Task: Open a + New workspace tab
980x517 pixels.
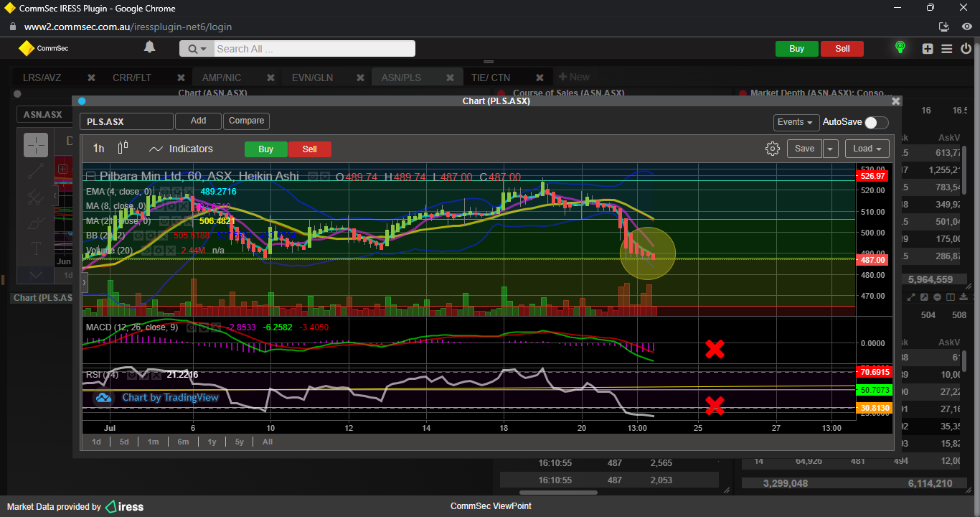Action: tap(574, 77)
